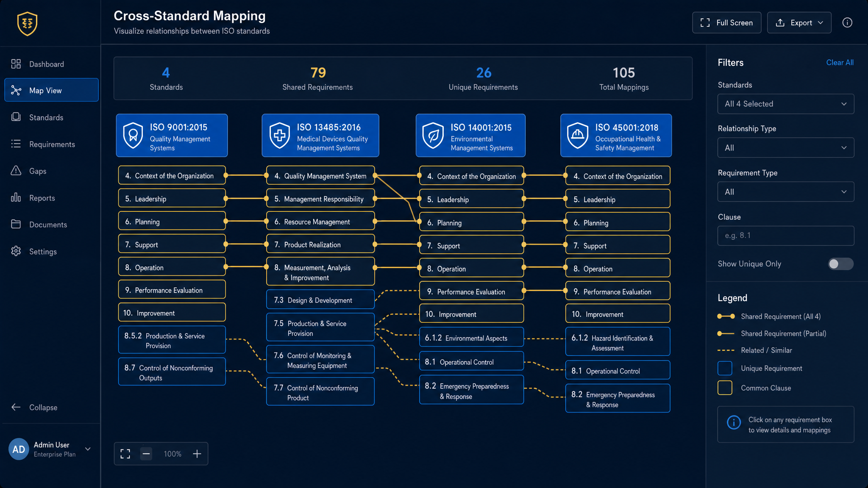This screenshot has height=488, width=868.
Task: Select Map View in sidebar
Action: [51, 90]
